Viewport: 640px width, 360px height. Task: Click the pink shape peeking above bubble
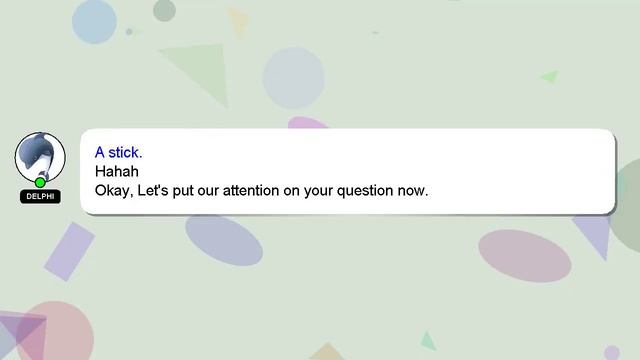pyautogui.click(x=308, y=122)
